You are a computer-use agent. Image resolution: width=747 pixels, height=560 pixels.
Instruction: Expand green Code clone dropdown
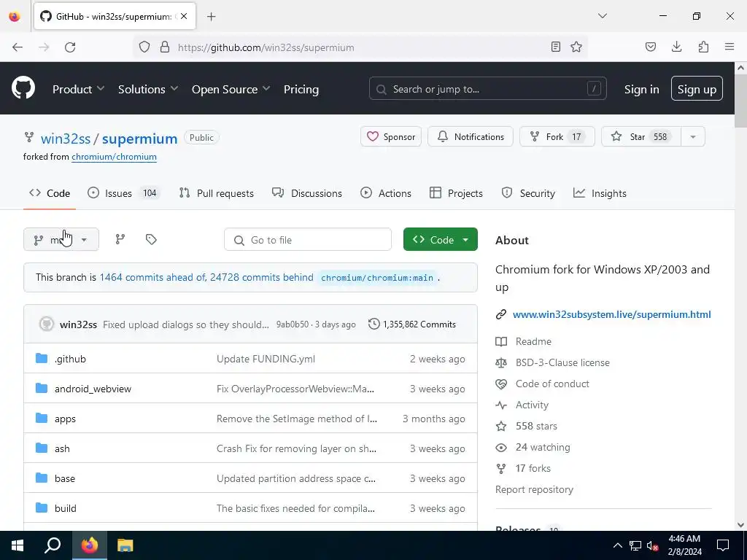[x=440, y=239]
